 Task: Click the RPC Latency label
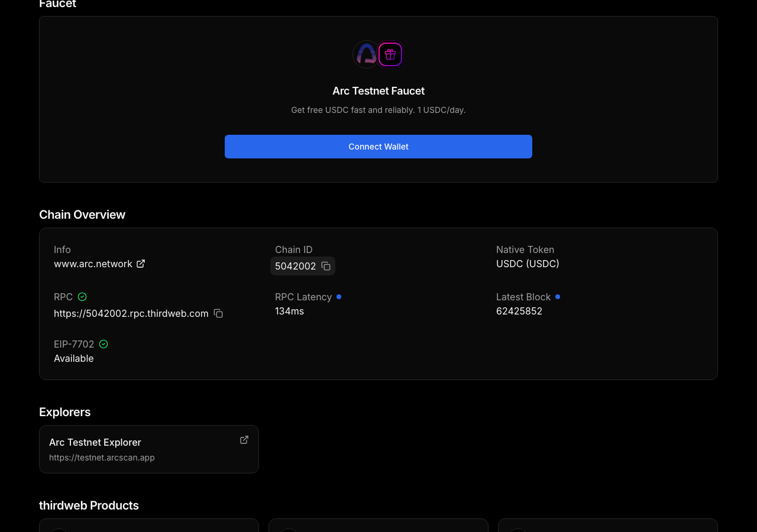[303, 297]
